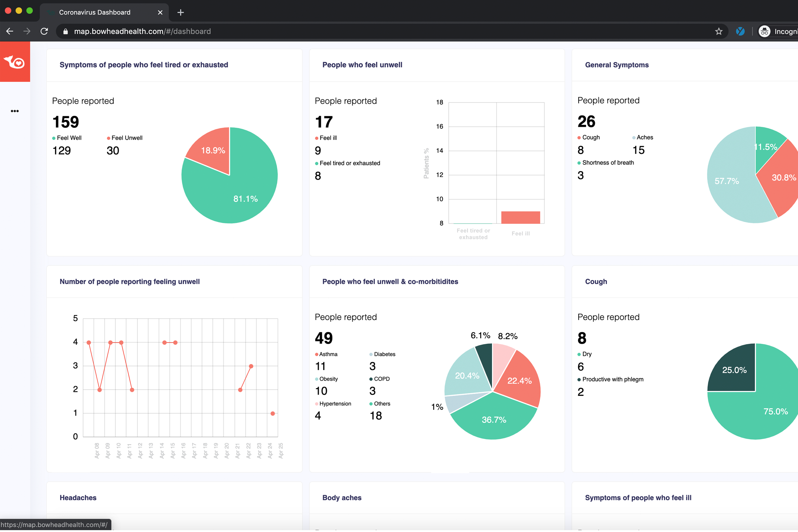The width and height of the screenshot is (798, 532).
Task: Reload the dashboard page
Action: tap(44, 31)
